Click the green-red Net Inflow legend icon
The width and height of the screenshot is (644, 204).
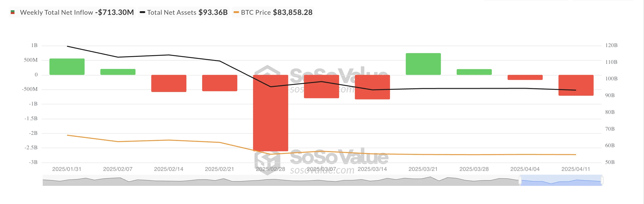click(x=13, y=12)
